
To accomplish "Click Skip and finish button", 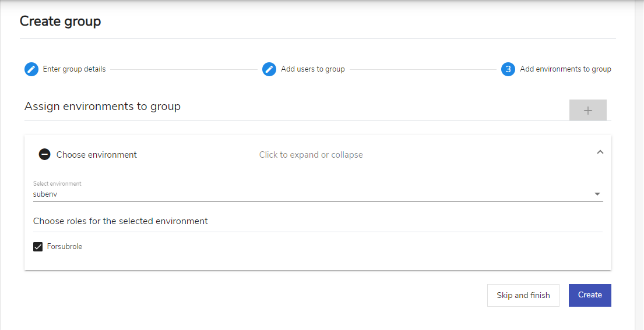I will pyautogui.click(x=523, y=295).
